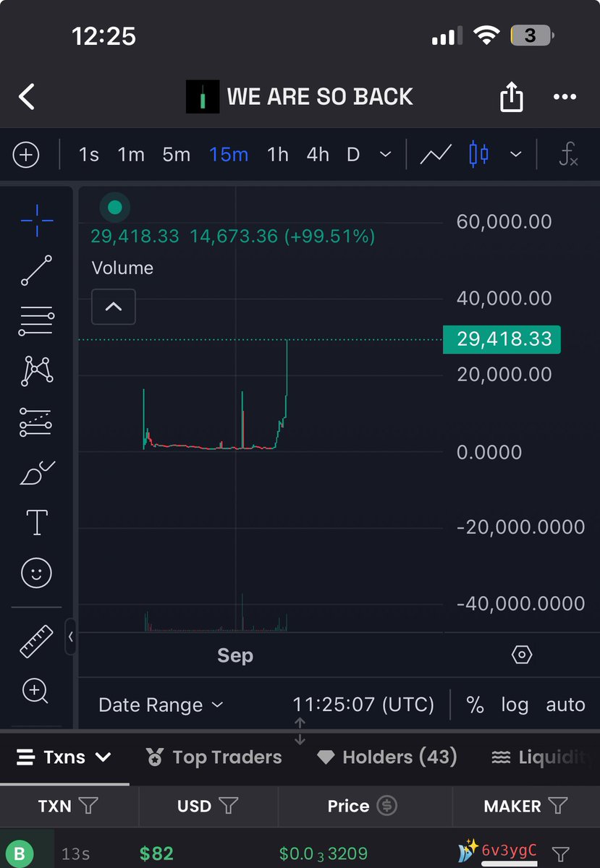The image size is (600, 868).
Task: Open the Date Range dropdown
Action: tap(161, 705)
